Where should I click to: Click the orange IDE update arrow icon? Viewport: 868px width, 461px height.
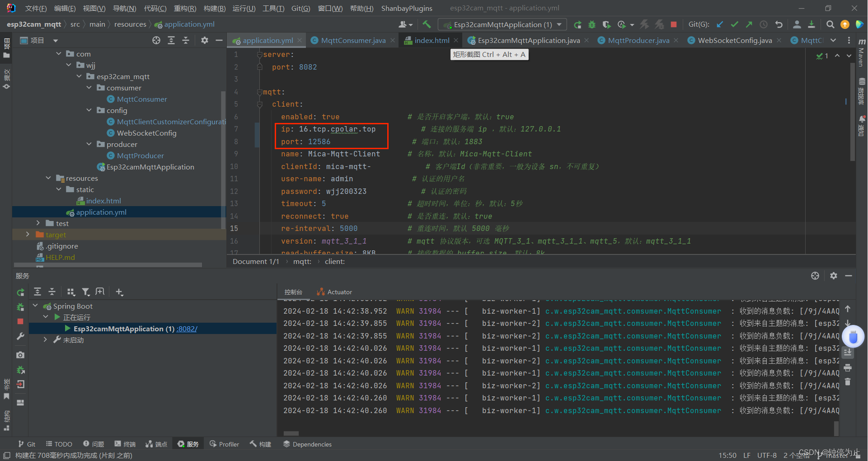[845, 24]
